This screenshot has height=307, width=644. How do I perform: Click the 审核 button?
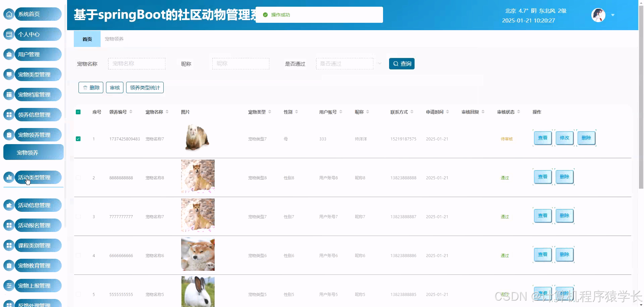[114, 87]
